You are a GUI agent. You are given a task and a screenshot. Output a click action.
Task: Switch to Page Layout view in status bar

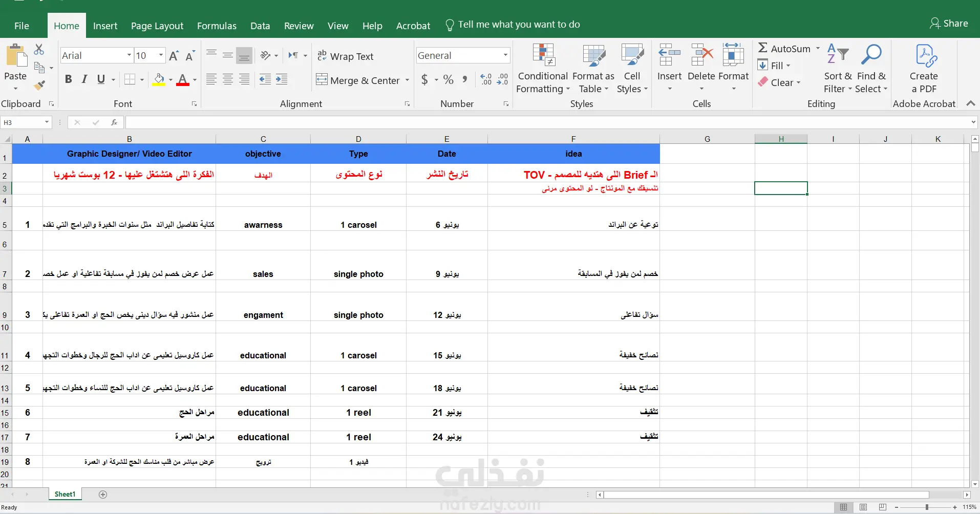pyautogui.click(x=863, y=507)
